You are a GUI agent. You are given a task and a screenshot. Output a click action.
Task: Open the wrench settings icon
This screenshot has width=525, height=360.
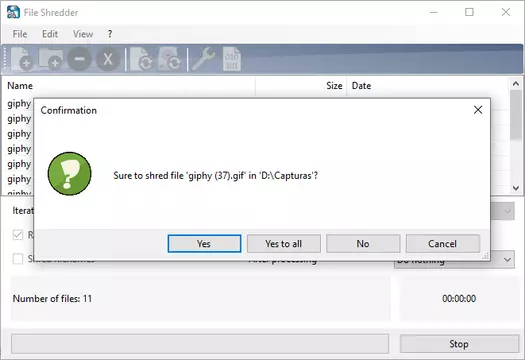tap(203, 59)
